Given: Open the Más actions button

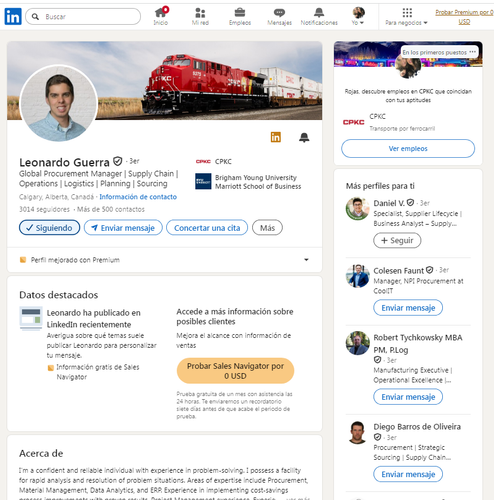Looking at the screenshot, I should [x=267, y=228].
